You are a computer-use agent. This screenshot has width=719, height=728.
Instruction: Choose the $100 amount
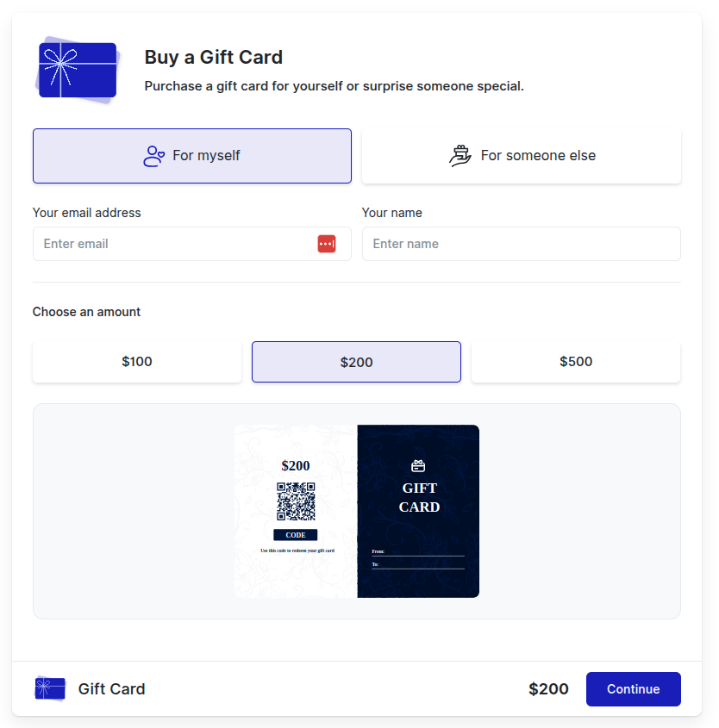click(137, 362)
